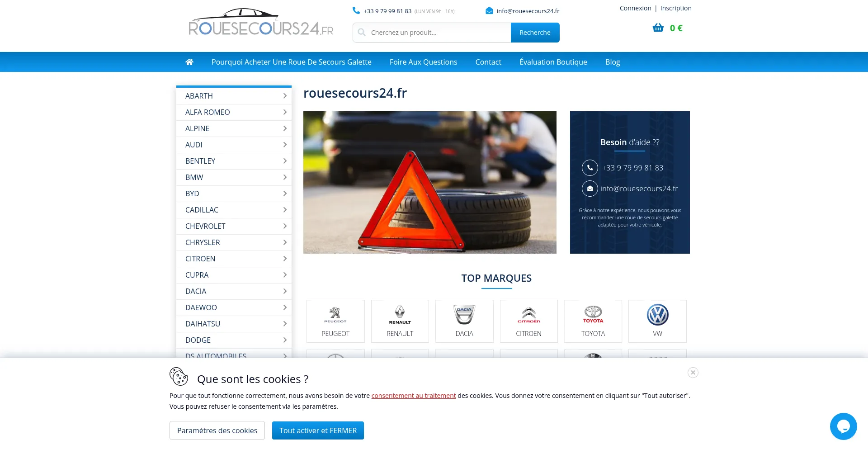The image size is (868, 449).
Task: Open the Citroen logo tile
Action: click(x=528, y=321)
